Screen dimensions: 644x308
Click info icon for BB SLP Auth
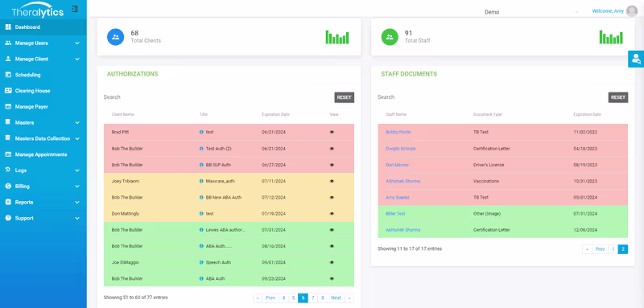[201, 165]
